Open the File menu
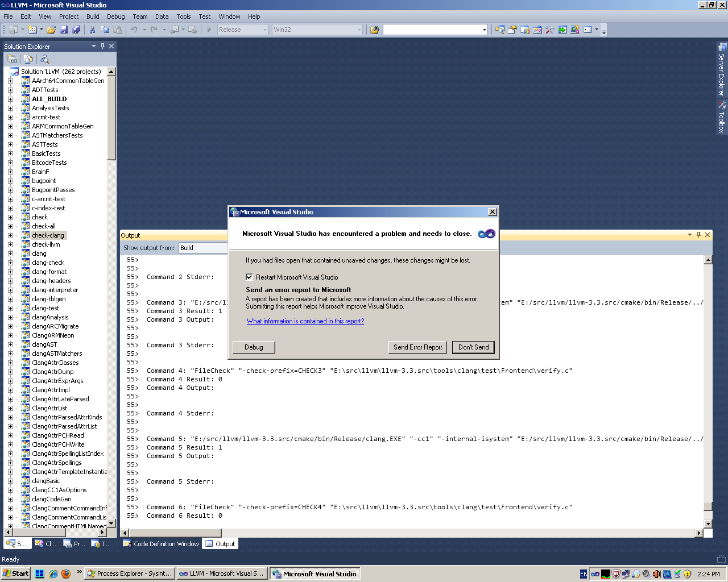This screenshot has width=728, height=582. point(8,16)
